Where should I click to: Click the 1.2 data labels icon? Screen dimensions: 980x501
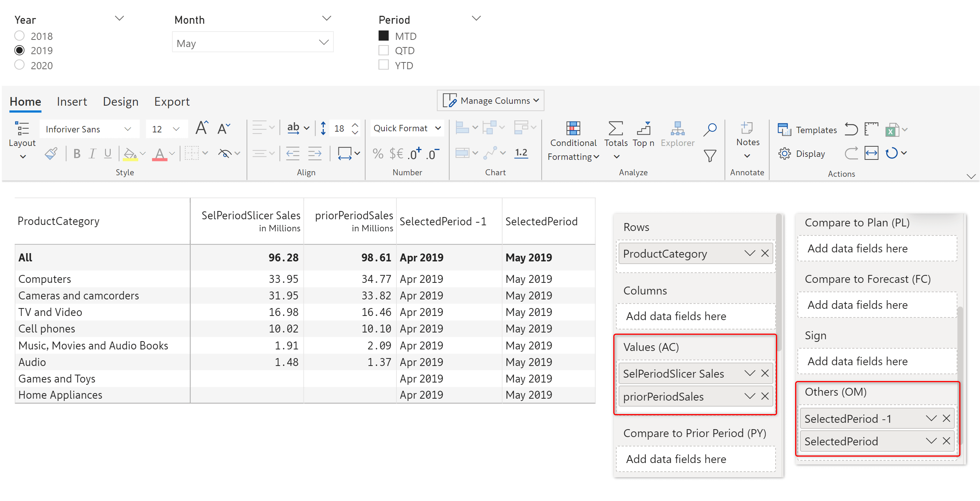coord(521,153)
